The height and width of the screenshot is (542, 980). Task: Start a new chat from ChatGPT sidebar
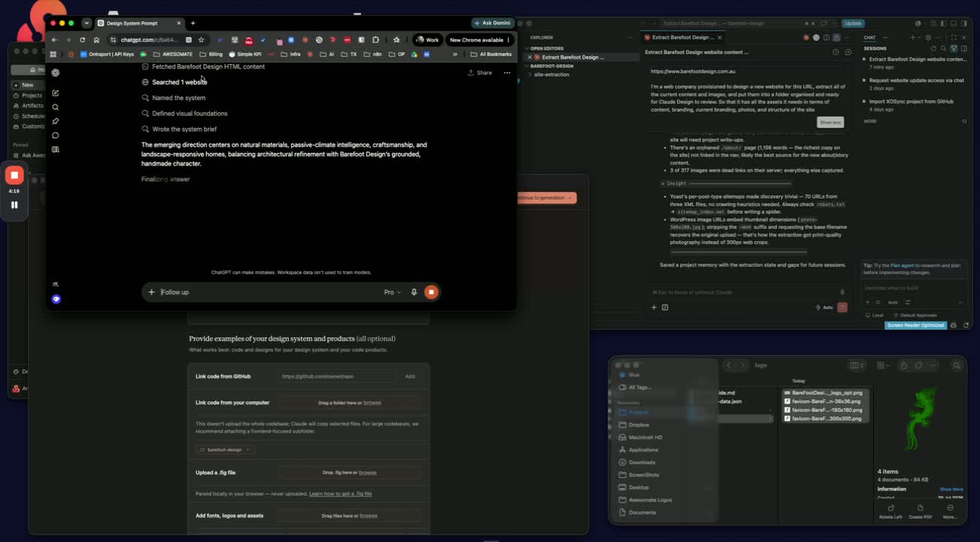point(56,93)
